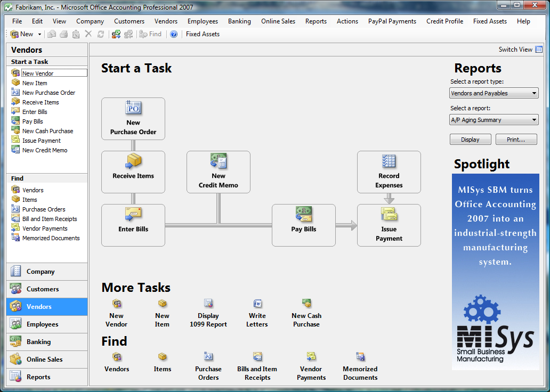The height and width of the screenshot is (392, 550).
Task: Click Pay Bills in the sidebar
Action: [33, 121]
